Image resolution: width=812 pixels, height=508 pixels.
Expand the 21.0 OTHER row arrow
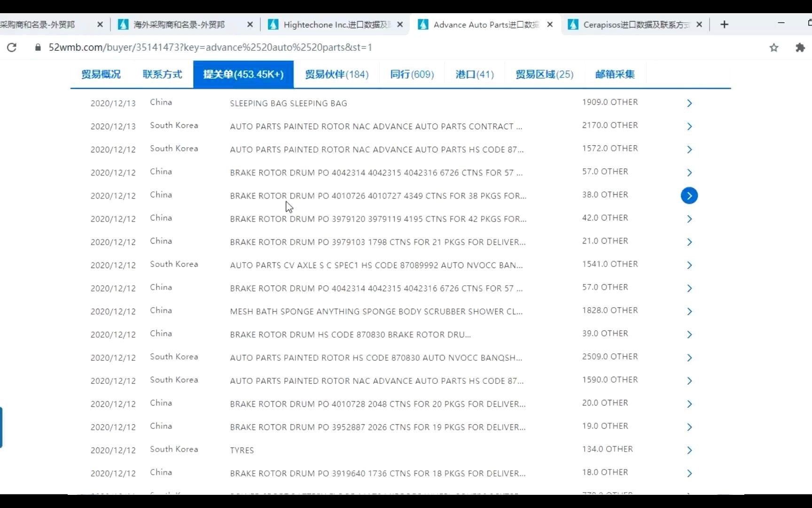(x=689, y=242)
